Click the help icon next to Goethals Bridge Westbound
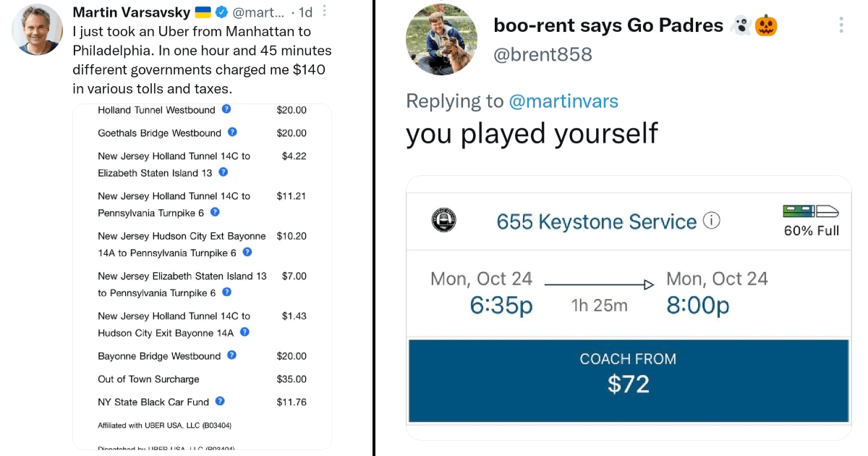Viewport: 868px width, 456px height. (232, 132)
